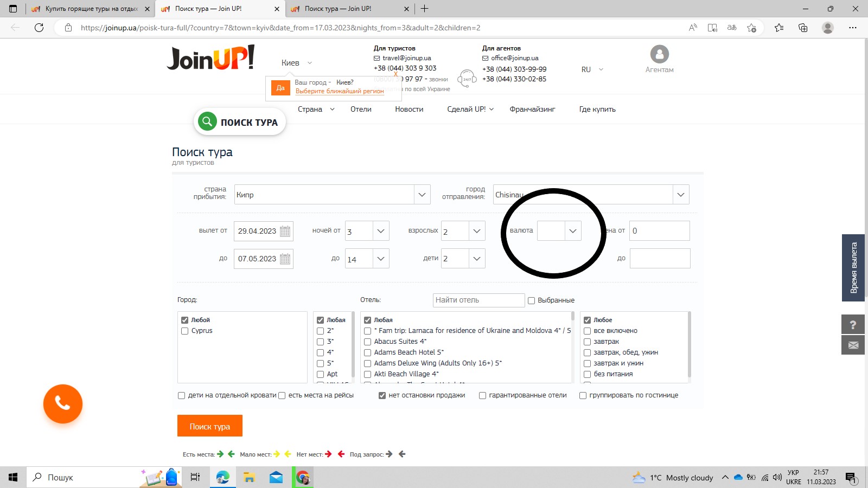Refresh the page with browser reload icon

pyautogui.click(x=39, y=28)
